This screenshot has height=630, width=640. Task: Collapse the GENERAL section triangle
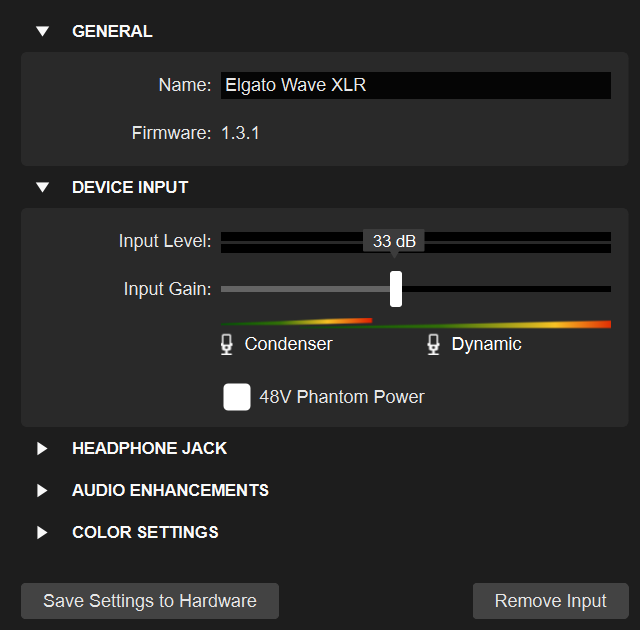42,31
